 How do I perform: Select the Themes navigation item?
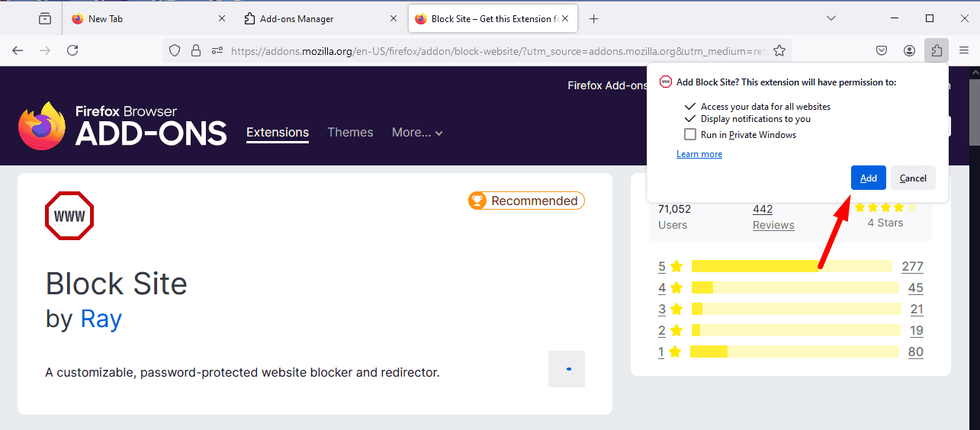click(x=350, y=132)
